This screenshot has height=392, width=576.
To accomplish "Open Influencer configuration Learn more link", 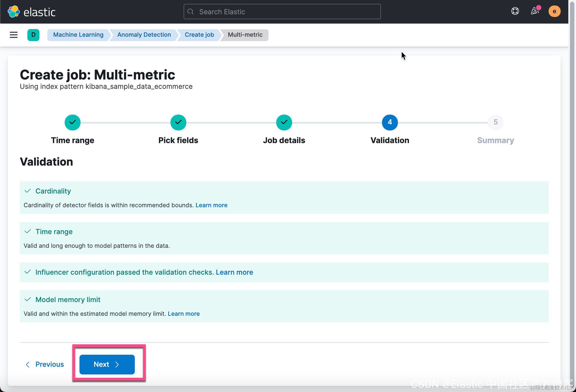I will (x=234, y=272).
